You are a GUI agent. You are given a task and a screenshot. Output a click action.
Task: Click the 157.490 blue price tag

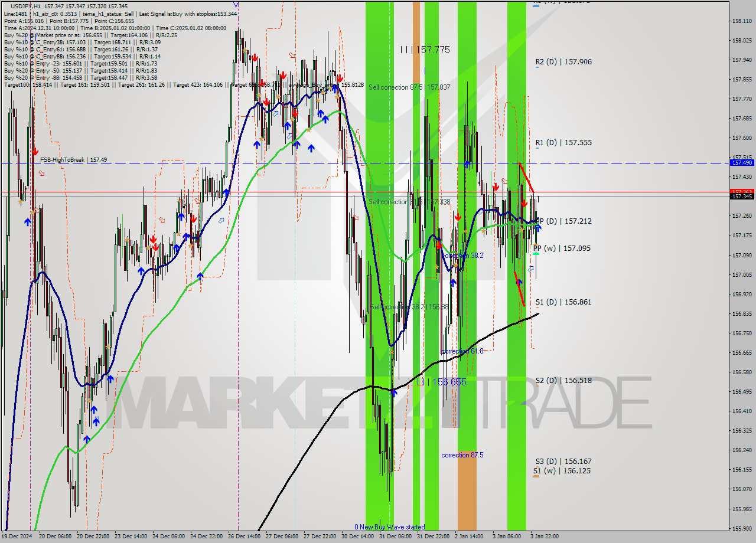[742, 162]
